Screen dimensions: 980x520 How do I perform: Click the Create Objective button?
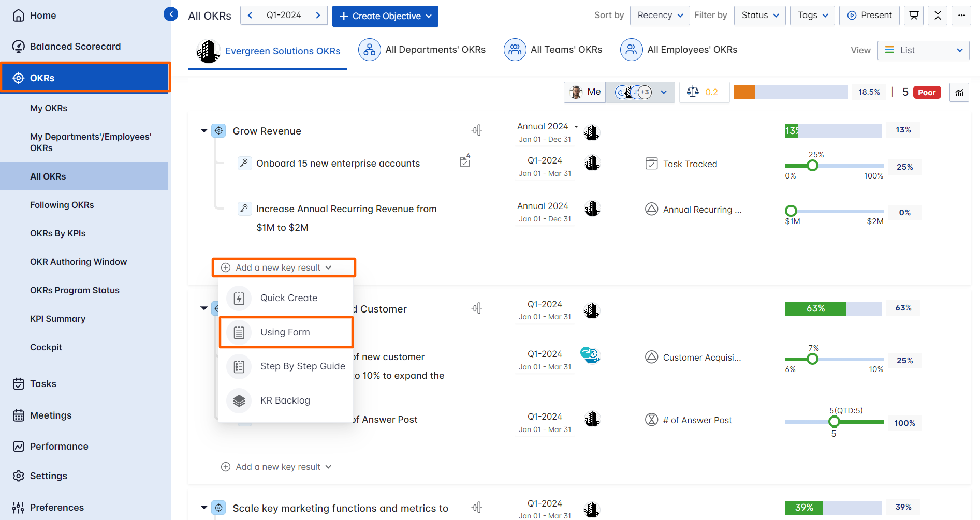385,16
